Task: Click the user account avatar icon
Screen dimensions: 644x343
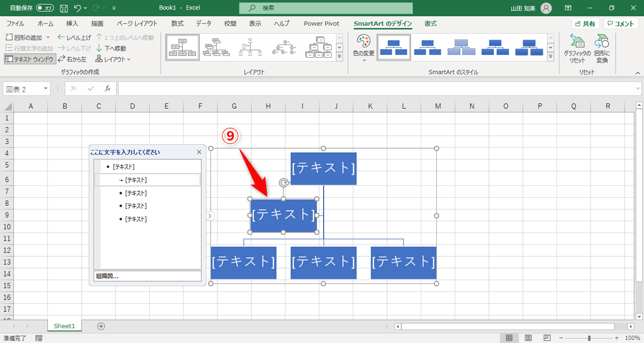Action: (546, 8)
